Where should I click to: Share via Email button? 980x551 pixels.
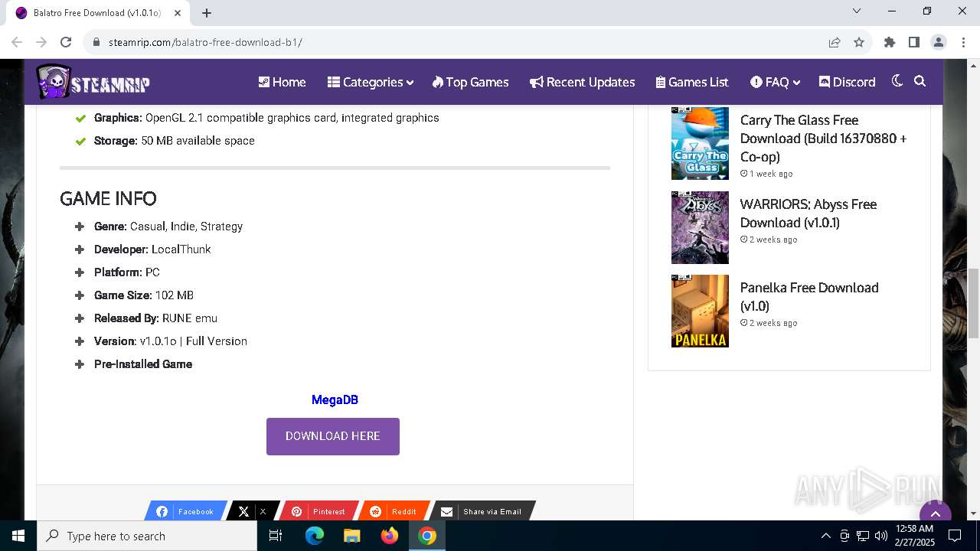tap(482, 511)
